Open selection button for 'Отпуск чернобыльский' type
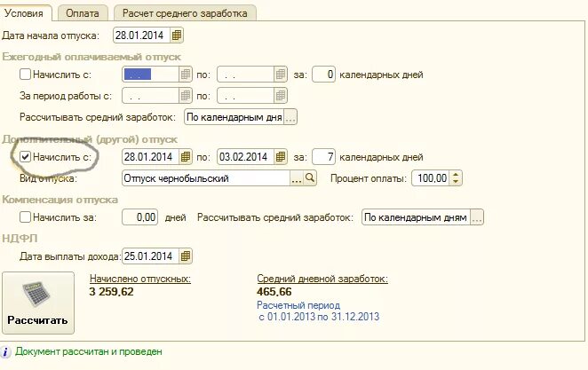The width and height of the screenshot is (588, 370). 297,178
